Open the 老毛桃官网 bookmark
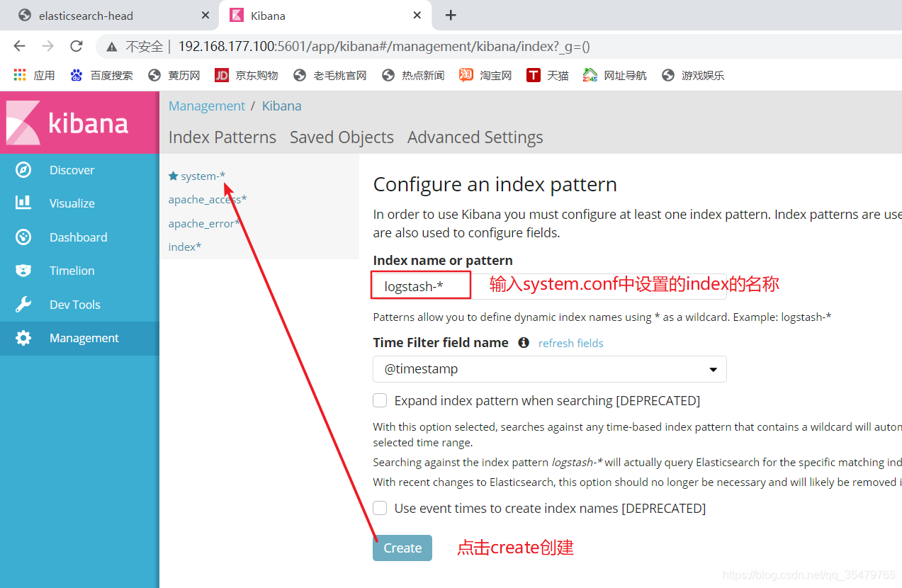Viewport: 902px width, 588px height. (330, 75)
